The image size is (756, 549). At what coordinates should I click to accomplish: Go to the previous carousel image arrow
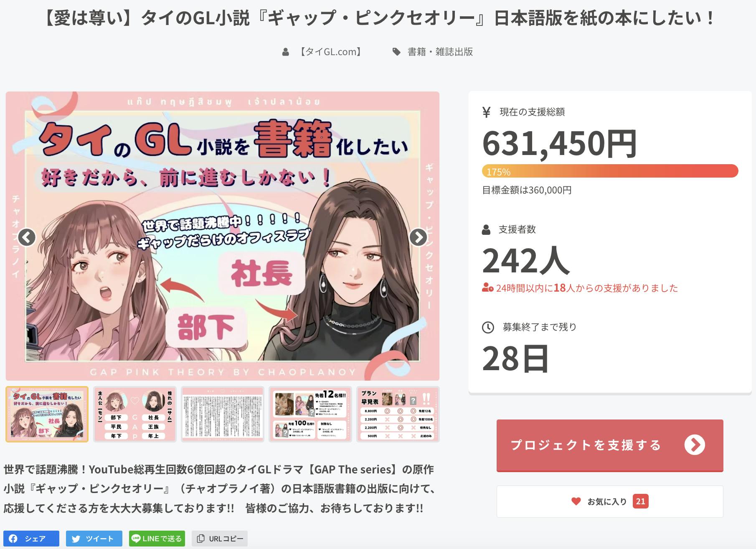pos(27,237)
